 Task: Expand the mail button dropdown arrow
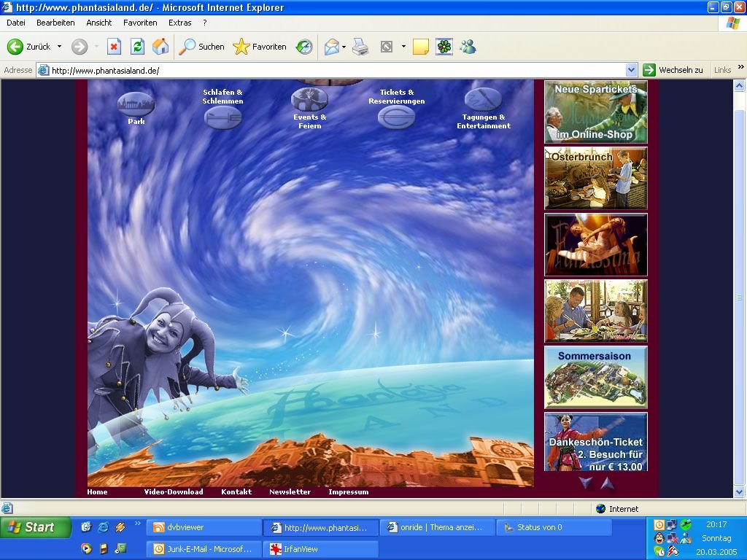coord(344,47)
